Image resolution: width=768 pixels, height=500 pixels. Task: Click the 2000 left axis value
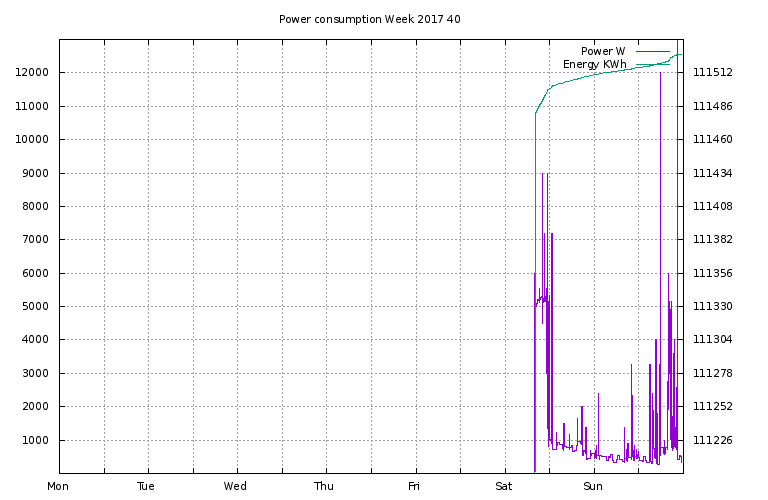click(x=35, y=406)
